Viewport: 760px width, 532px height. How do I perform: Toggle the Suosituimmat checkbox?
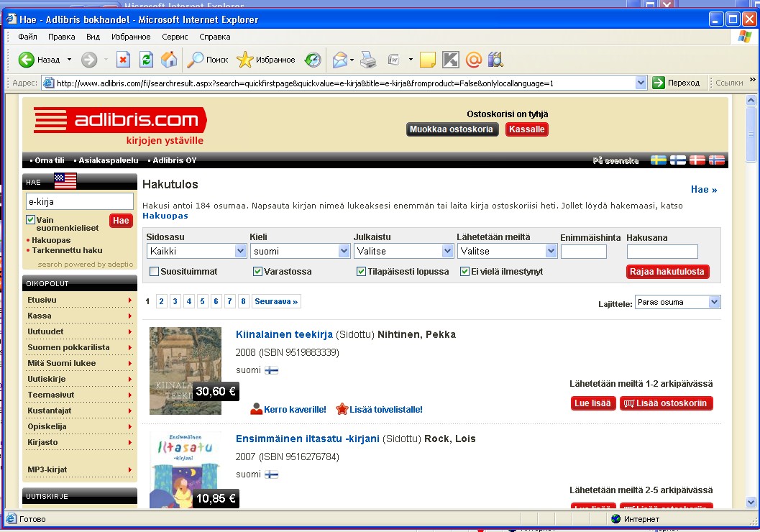[155, 272]
